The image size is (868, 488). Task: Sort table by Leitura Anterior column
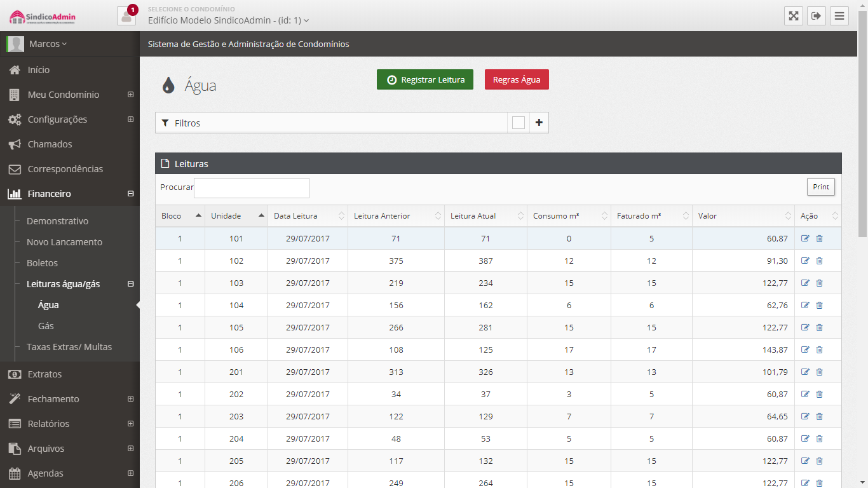coord(397,216)
